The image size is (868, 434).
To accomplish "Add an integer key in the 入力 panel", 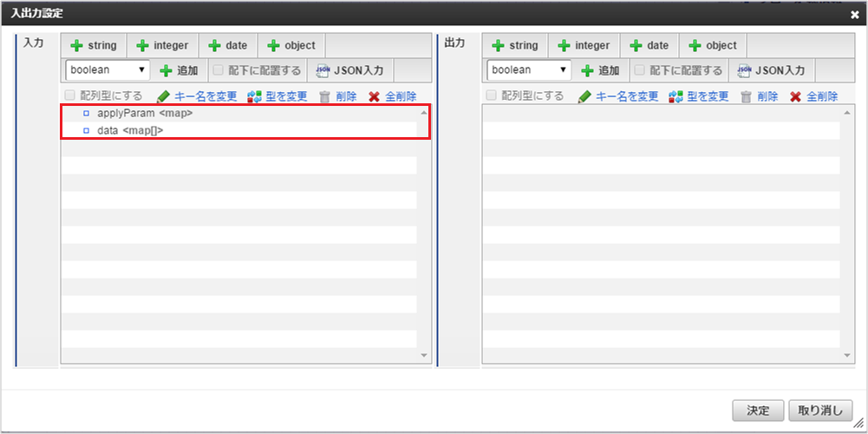I will click(163, 45).
